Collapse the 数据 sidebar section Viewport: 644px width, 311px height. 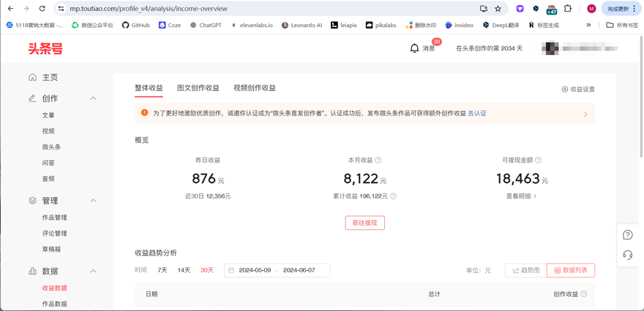click(93, 271)
